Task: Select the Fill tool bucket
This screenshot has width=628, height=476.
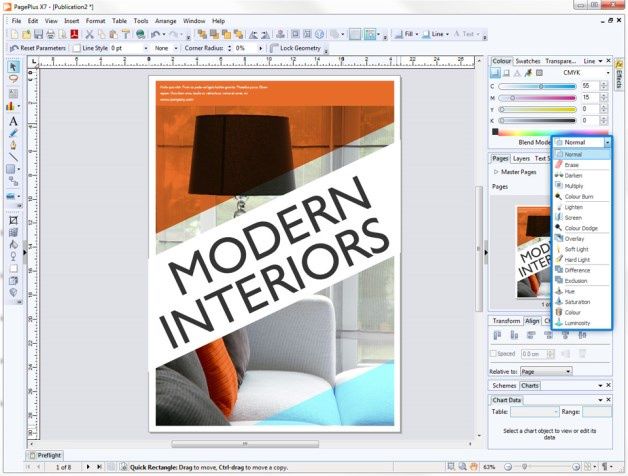Action: [13, 244]
